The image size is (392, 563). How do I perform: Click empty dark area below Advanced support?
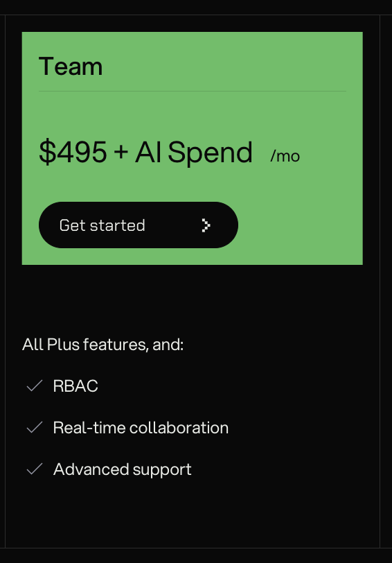coord(193,514)
